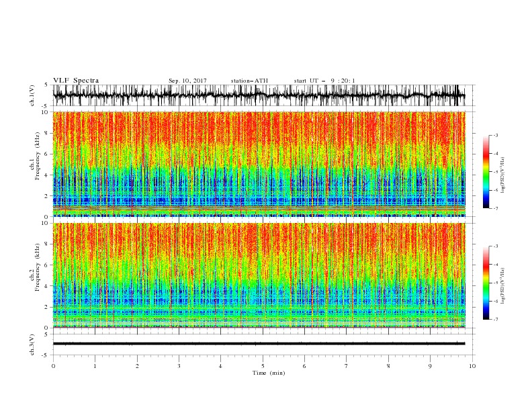Click the ch.1 Frequency (kHz) axis label

pyautogui.click(x=35, y=155)
